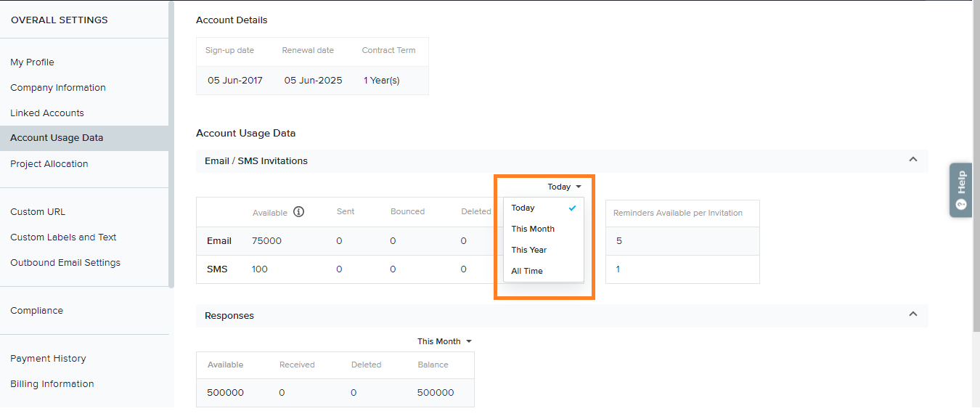The image size is (980, 419).
Task: Open the Today time range dropdown
Action: (x=564, y=187)
